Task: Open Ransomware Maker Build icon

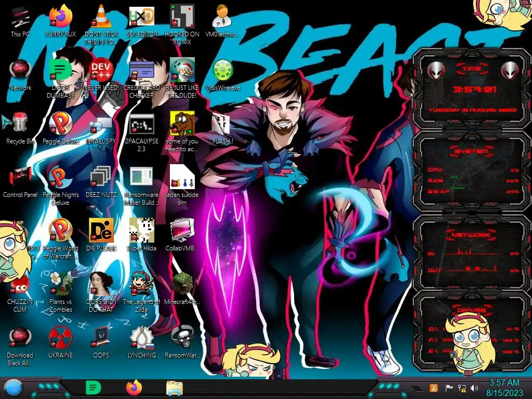Action: [141, 185]
